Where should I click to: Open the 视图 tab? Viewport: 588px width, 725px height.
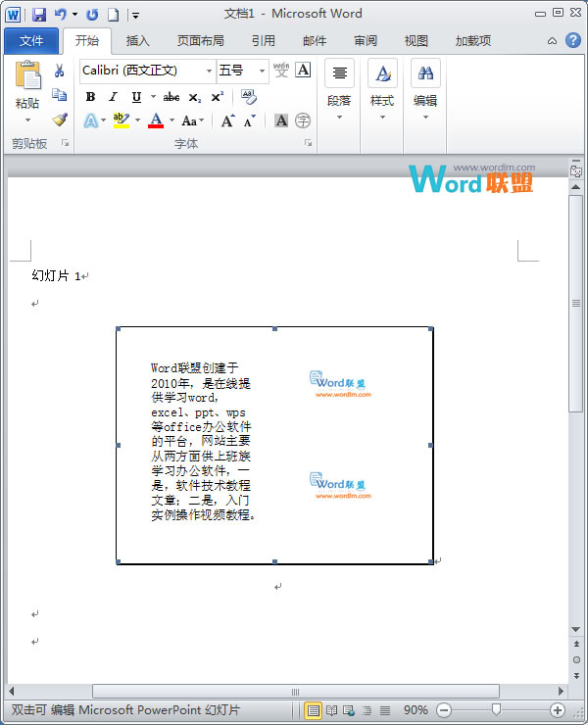416,41
